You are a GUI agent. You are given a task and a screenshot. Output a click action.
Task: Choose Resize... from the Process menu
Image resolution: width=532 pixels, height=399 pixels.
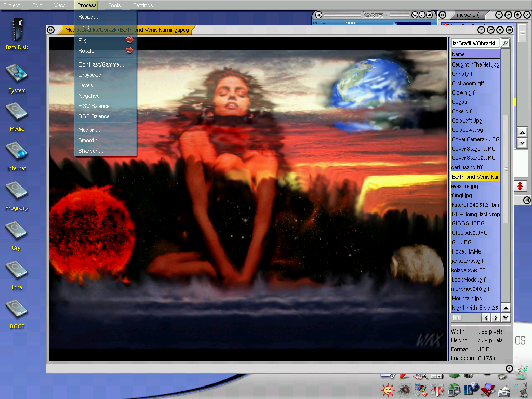(x=105, y=17)
